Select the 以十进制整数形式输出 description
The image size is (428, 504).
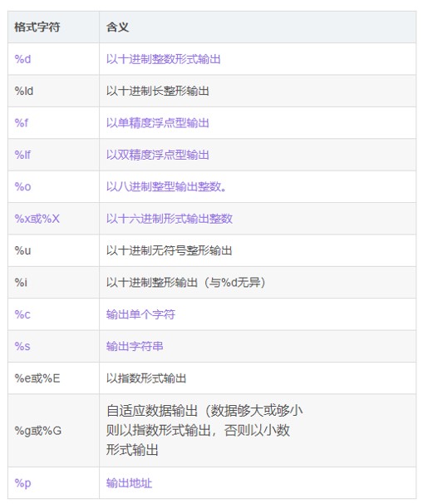click(164, 59)
